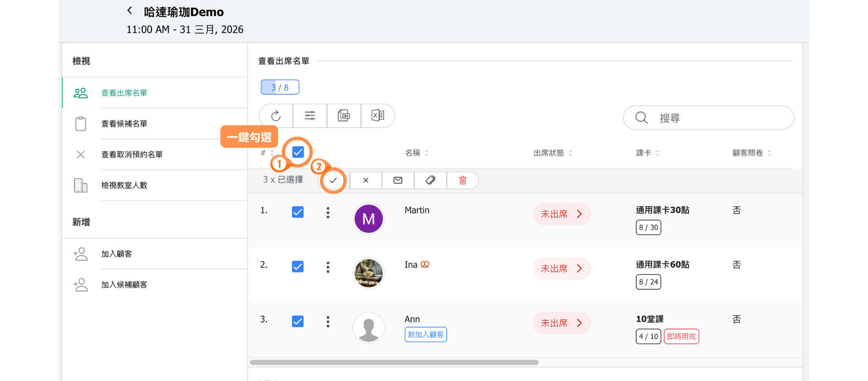Mark selected customers as attended with checkmark
Screen dimensions: 868x381
[x=334, y=180]
